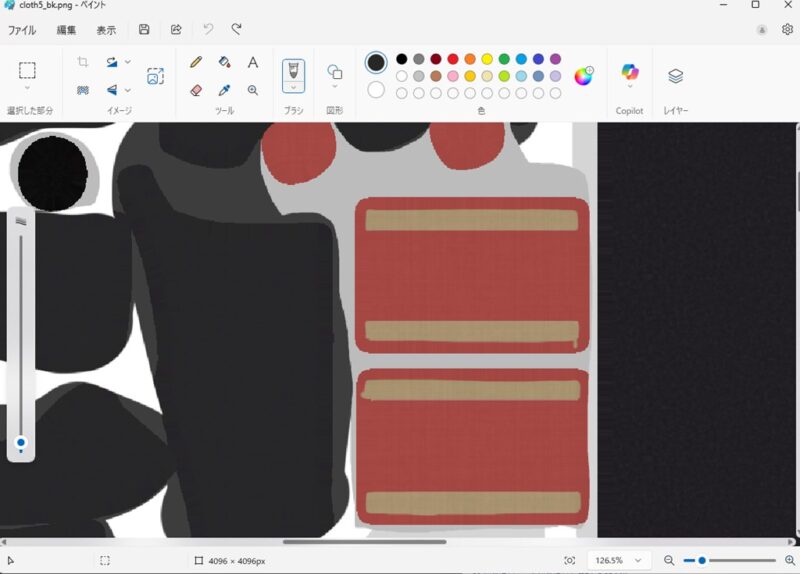The width and height of the screenshot is (800, 574).
Task: Pick the black palette color
Action: coord(402,59)
